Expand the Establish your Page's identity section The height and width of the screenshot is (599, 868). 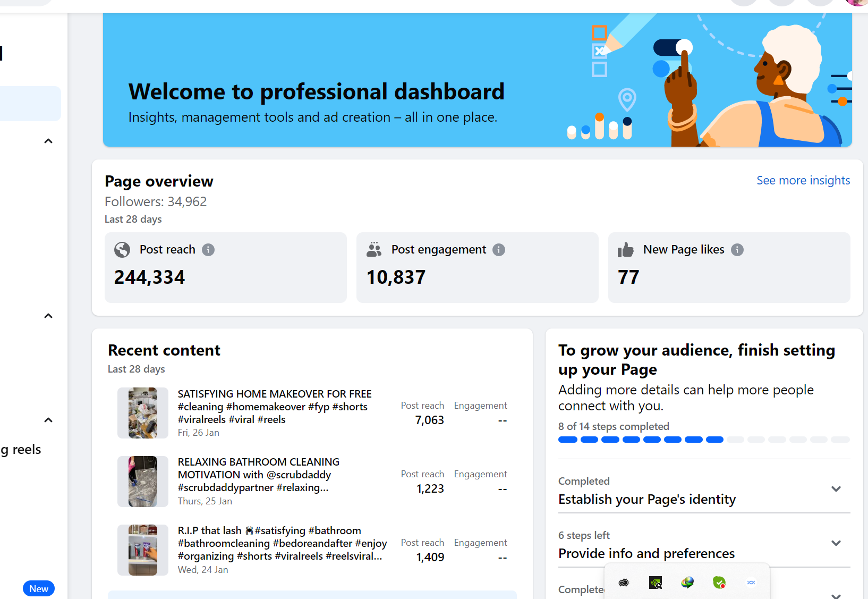pyautogui.click(x=836, y=489)
